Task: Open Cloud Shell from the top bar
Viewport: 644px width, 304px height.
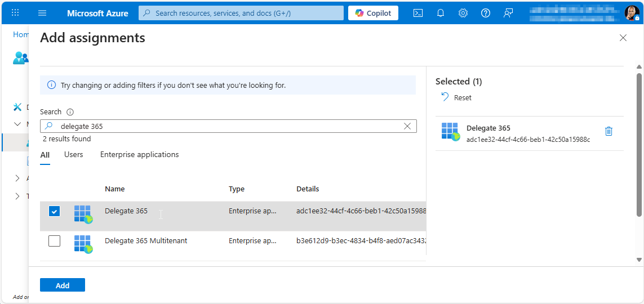Action: coord(418,13)
